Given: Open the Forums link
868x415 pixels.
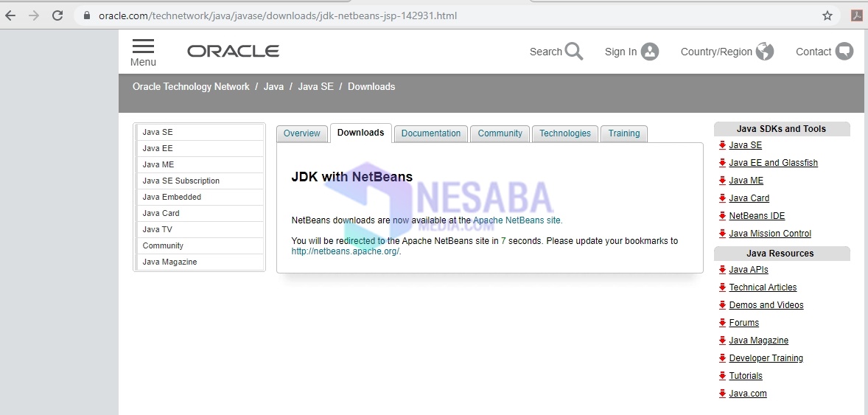Looking at the screenshot, I should coord(744,323).
